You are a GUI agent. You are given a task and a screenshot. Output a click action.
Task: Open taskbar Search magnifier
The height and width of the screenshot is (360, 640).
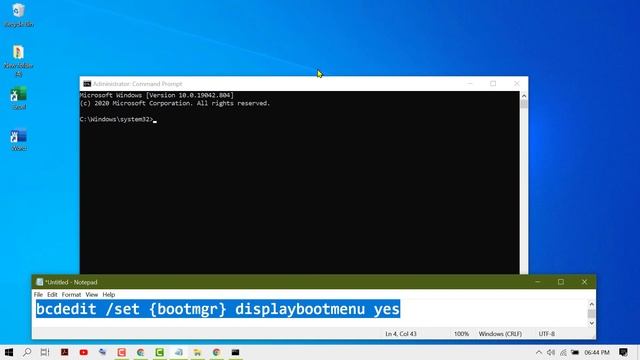point(27,352)
